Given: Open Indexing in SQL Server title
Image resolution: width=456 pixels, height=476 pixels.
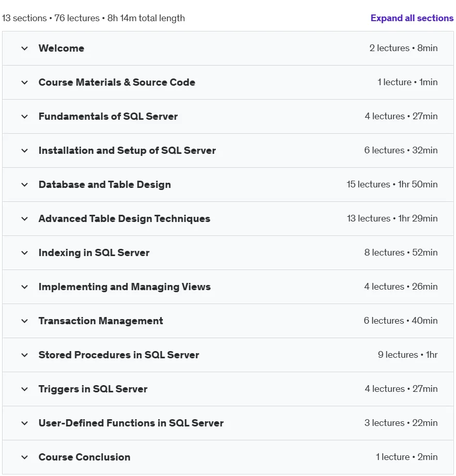Looking at the screenshot, I should (x=94, y=253).
